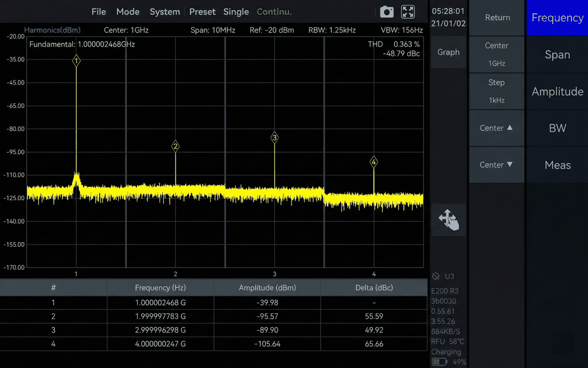588x368 pixels.
Task: Select the Amplitude tab
Action: pyautogui.click(x=557, y=91)
